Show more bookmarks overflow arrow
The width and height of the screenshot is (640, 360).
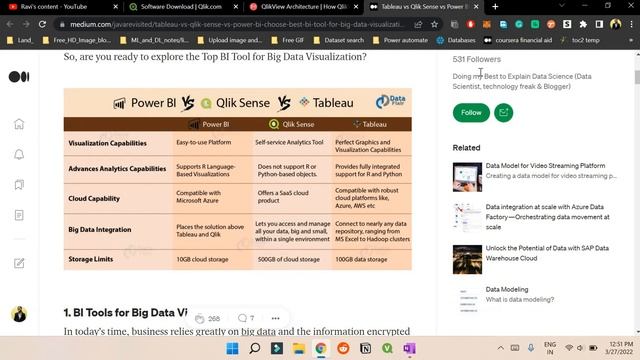(631, 40)
